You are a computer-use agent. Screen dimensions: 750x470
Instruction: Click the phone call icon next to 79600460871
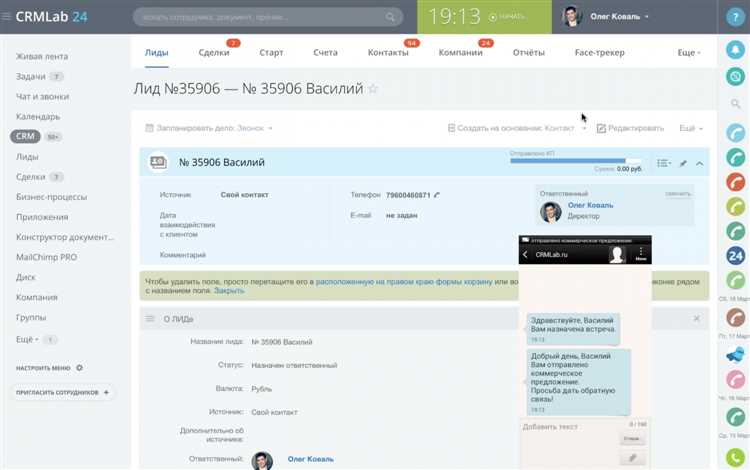click(x=437, y=195)
